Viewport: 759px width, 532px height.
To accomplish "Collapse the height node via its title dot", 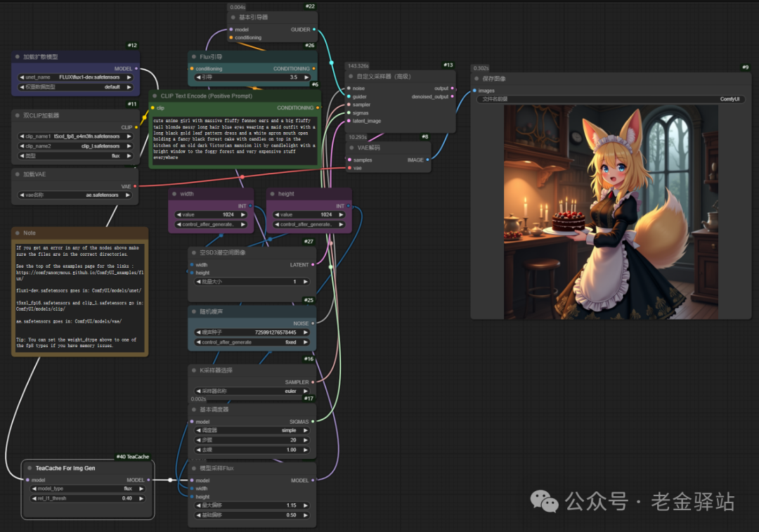I will point(273,194).
